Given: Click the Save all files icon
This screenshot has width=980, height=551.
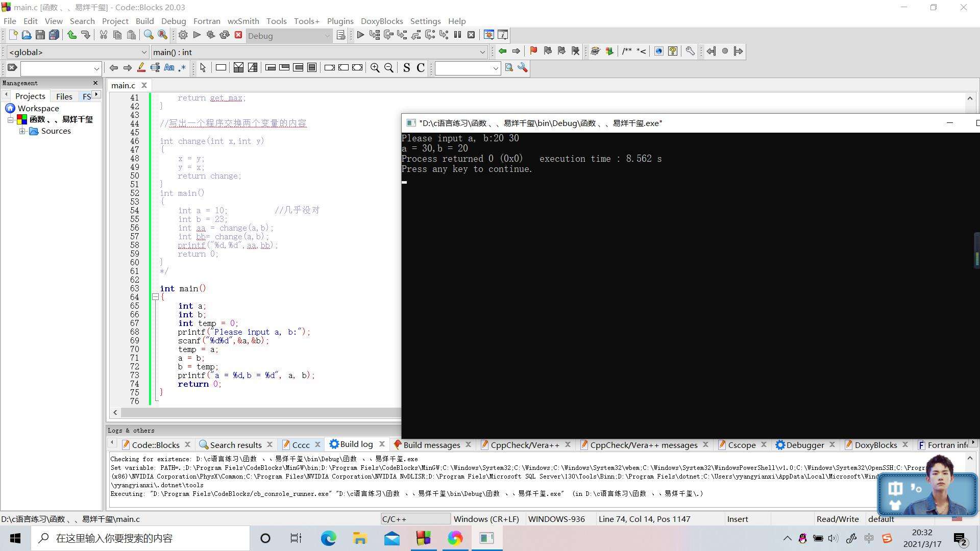Looking at the screenshot, I should pos(54,35).
